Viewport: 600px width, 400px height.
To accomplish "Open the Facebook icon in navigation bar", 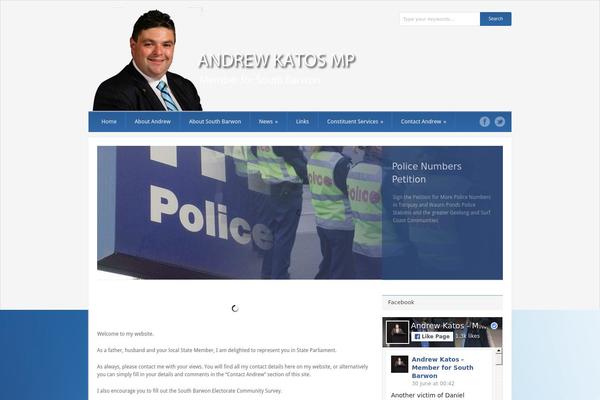I will pyautogui.click(x=484, y=122).
